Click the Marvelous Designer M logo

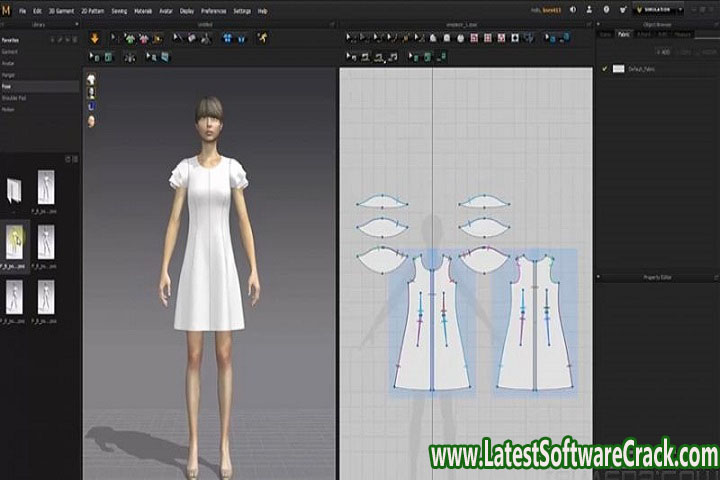pyautogui.click(x=6, y=10)
